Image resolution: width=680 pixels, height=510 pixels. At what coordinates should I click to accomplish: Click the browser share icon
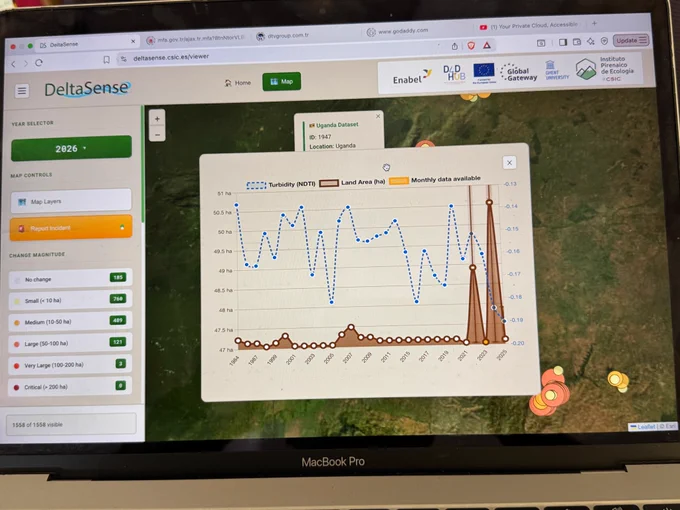454,46
